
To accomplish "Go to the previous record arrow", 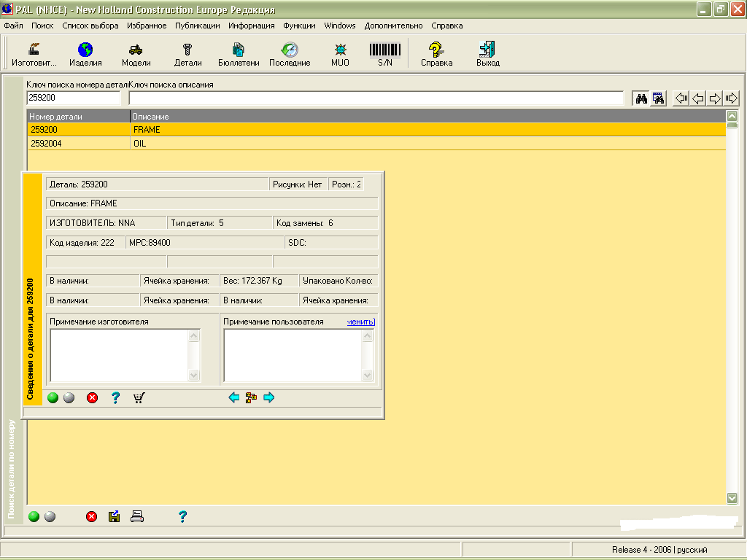I will point(698,98).
